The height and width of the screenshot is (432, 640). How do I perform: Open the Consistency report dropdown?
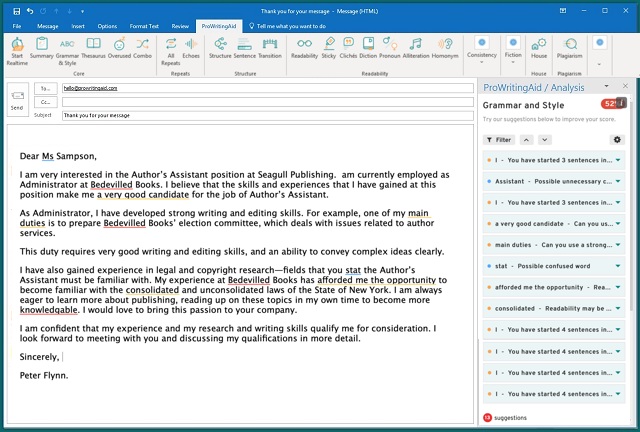pos(482,50)
